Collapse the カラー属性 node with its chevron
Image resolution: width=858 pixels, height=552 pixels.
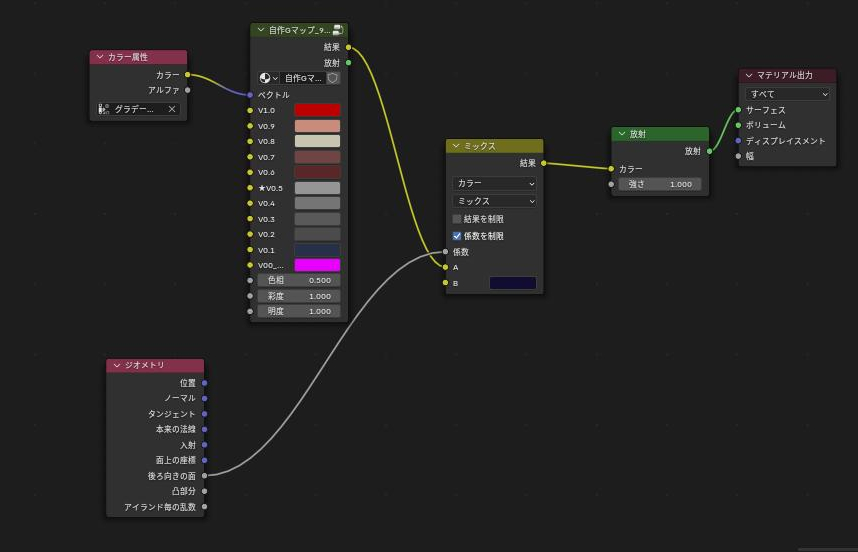[x=99, y=58]
